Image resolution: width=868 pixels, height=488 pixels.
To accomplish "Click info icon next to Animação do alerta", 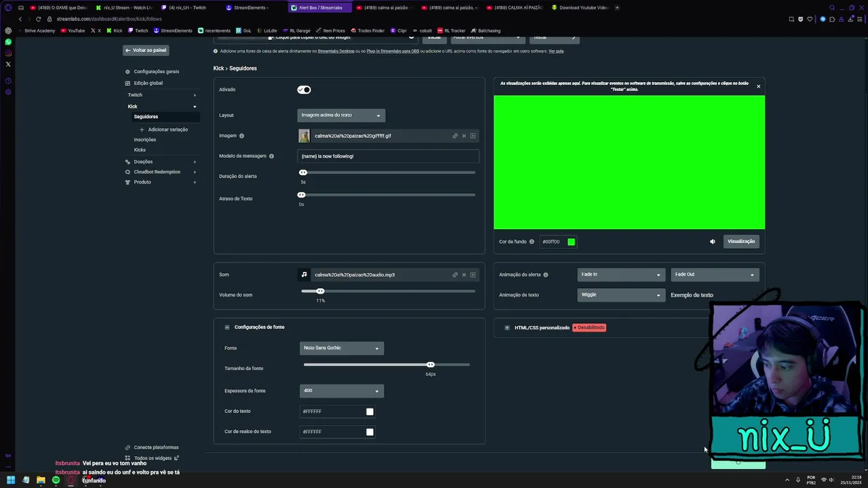I will [x=546, y=274].
